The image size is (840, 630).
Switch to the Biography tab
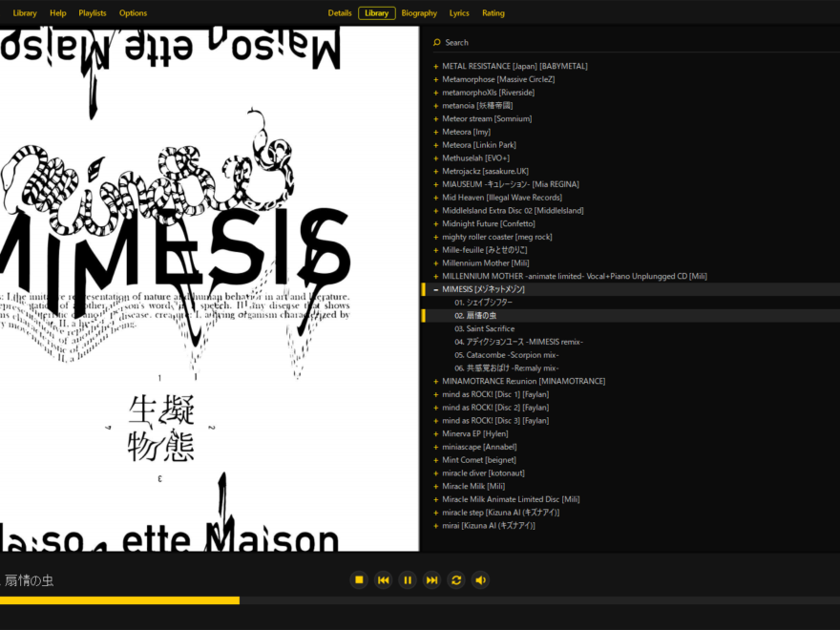pos(419,12)
